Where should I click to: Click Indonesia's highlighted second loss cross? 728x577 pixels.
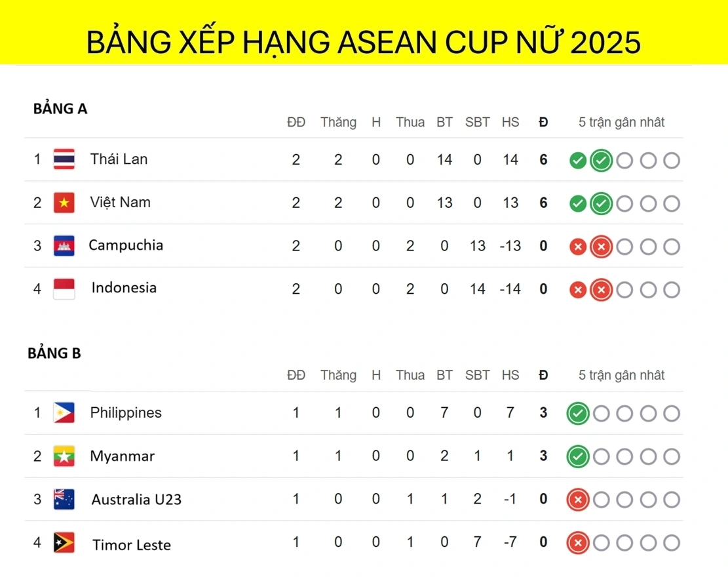coord(602,290)
